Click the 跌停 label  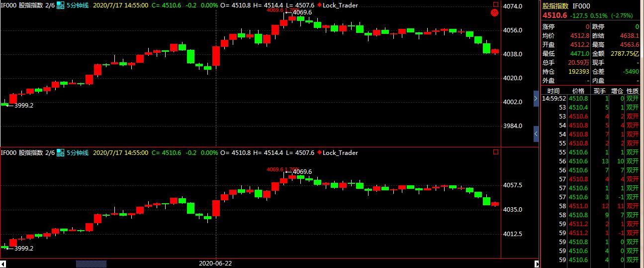598,27
